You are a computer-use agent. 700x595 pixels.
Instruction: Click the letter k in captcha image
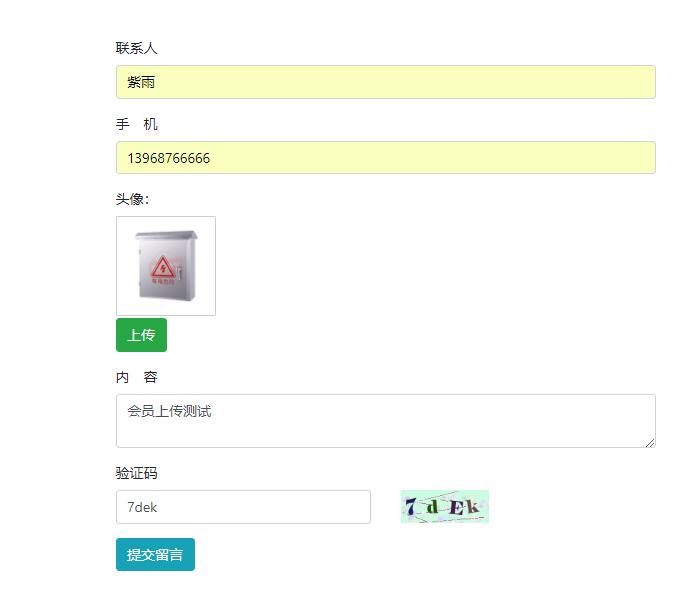(x=472, y=508)
